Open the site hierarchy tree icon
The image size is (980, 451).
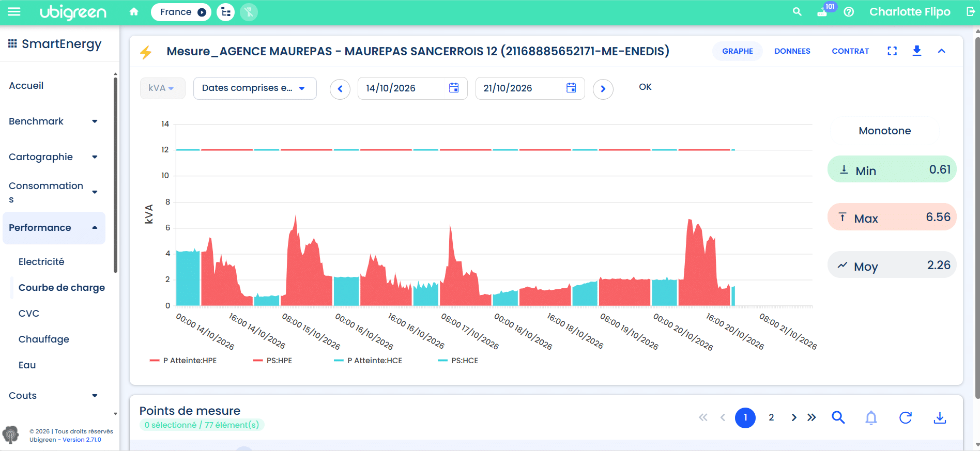point(225,12)
